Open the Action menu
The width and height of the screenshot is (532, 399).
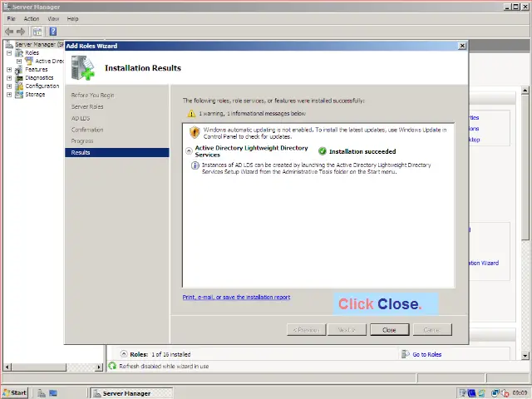[x=32, y=18]
